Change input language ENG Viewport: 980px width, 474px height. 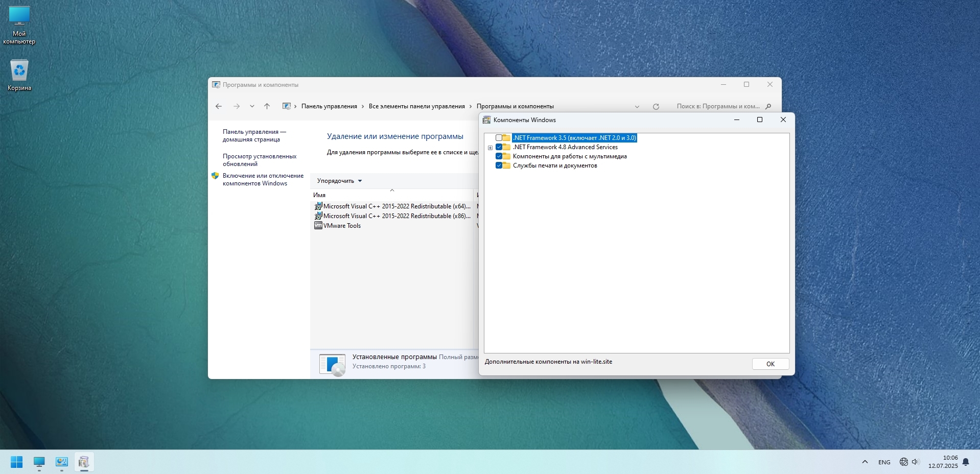point(884,462)
